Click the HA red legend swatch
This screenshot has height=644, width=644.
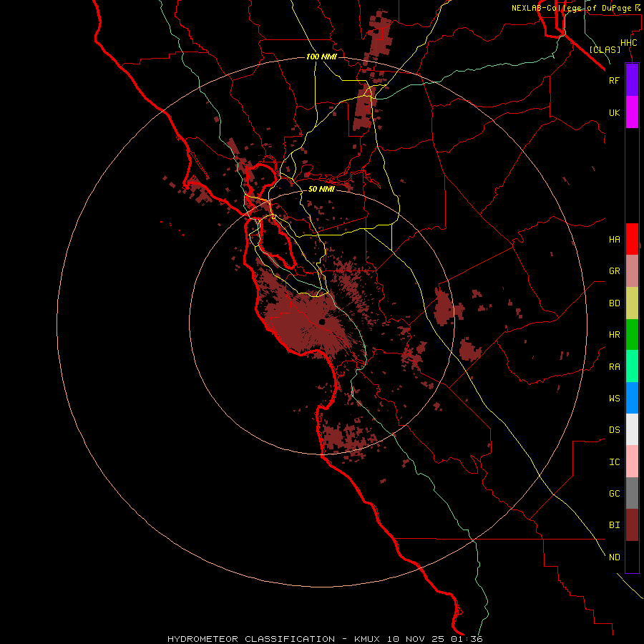[632, 239]
